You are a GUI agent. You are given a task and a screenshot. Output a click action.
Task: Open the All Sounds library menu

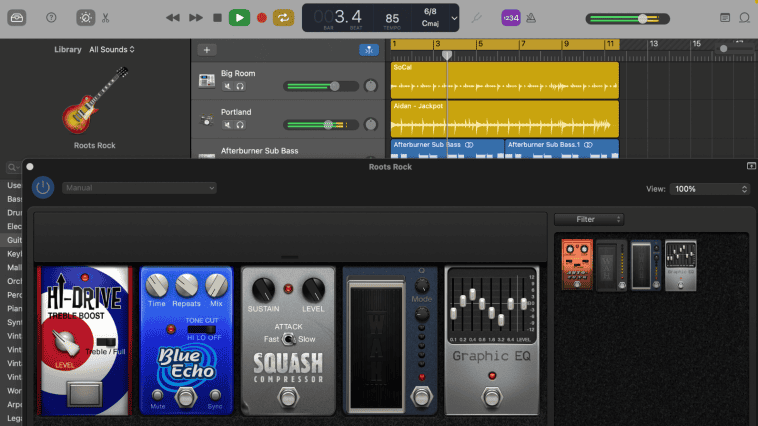pos(112,49)
